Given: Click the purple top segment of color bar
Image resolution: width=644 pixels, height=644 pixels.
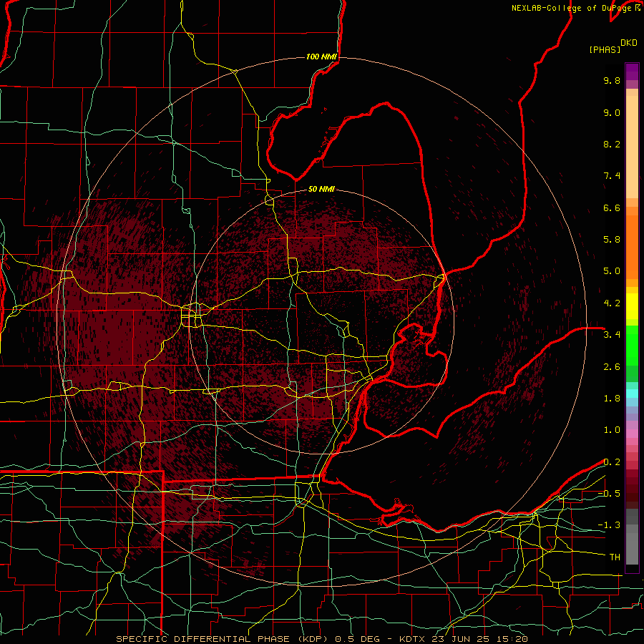Looking at the screenshot, I should coord(632,72).
